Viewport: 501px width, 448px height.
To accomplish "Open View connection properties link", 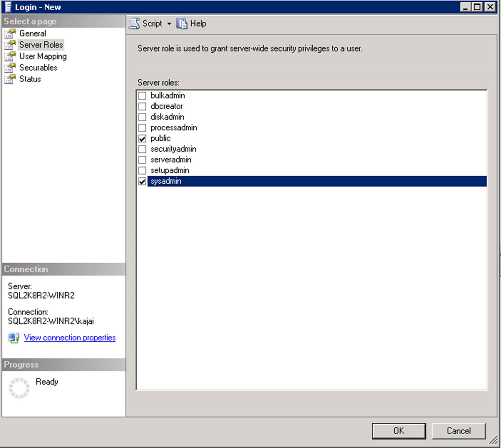I will coord(69,338).
